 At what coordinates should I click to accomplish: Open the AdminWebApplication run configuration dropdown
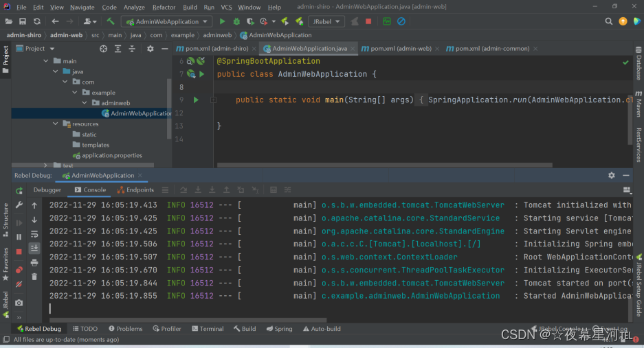coord(167,21)
